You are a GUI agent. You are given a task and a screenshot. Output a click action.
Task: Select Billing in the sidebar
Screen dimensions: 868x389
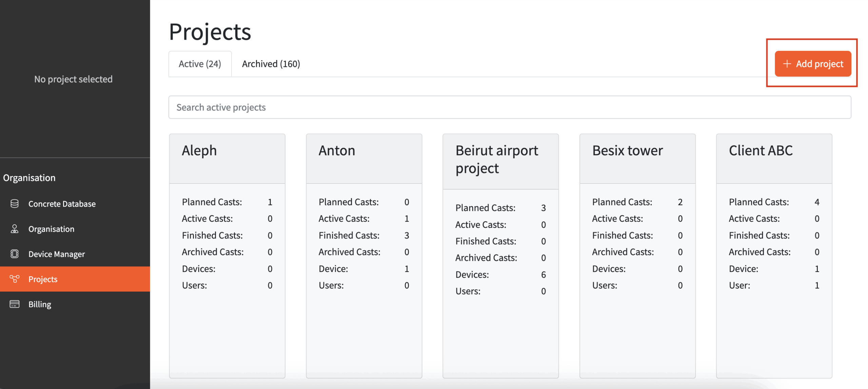tap(40, 304)
